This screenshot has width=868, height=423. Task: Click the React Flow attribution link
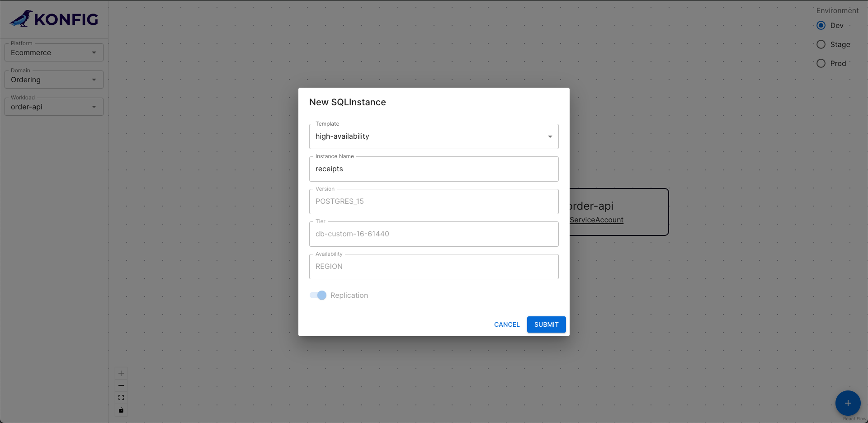pyautogui.click(x=854, y=419)
